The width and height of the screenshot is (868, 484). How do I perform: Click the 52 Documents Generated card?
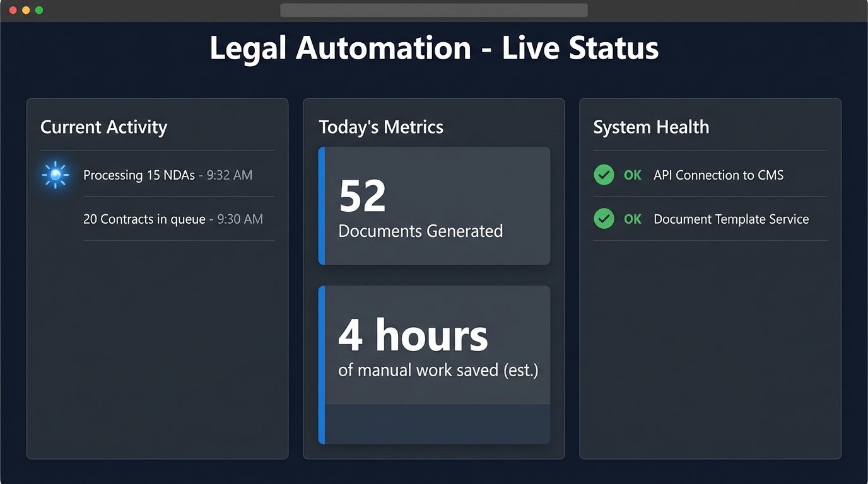click(x=434, y=205)
